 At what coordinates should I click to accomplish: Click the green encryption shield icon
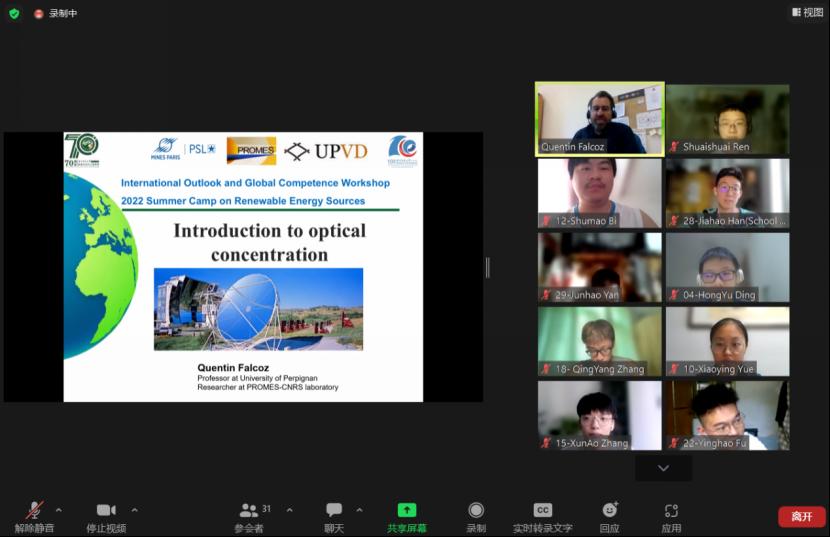click(x=14, y=13)
